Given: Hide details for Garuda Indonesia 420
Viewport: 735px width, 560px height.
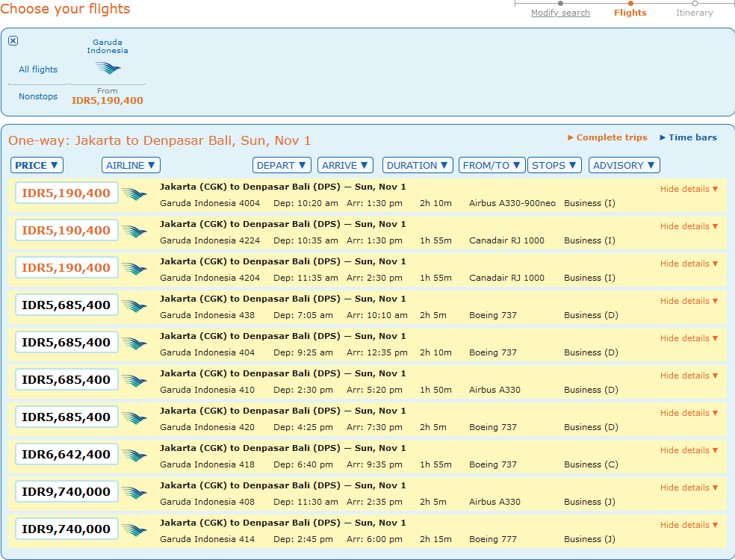Looking at the screenshot, I should pyautogui.click(x=689, y=413).
